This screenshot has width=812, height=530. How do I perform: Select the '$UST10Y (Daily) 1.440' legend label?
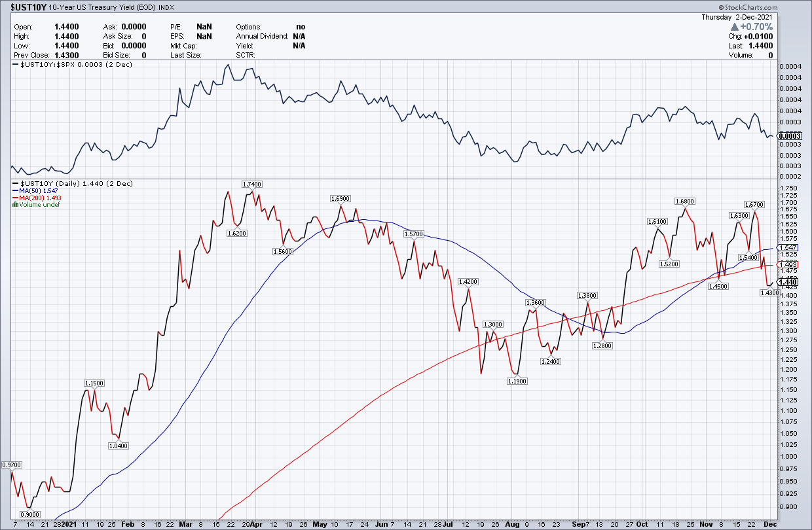[x=71, y=183]
